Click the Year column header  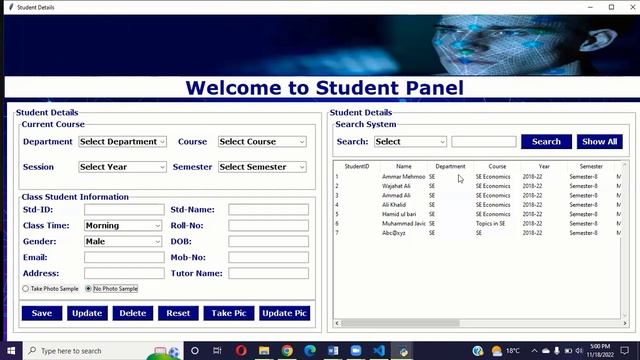pos(544,166)
